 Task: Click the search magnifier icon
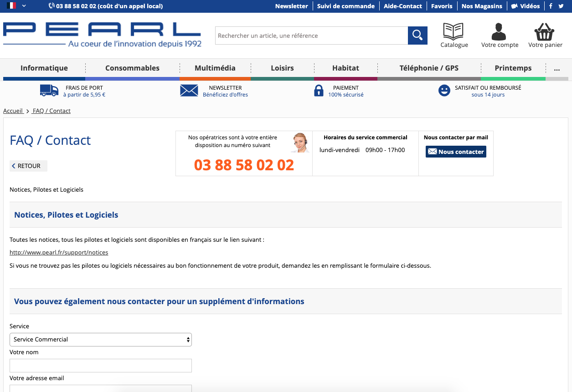(417, 35)
